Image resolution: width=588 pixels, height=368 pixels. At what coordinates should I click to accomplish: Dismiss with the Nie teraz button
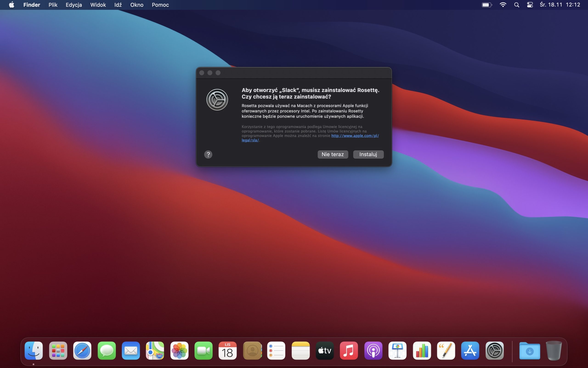pyautogui.click(x=333, y=154)
